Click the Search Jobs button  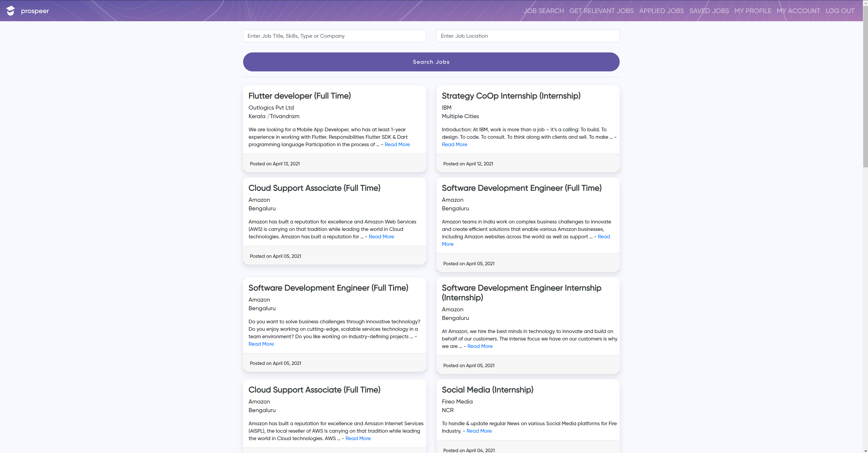pyautogui.click(x=431, y=62)
